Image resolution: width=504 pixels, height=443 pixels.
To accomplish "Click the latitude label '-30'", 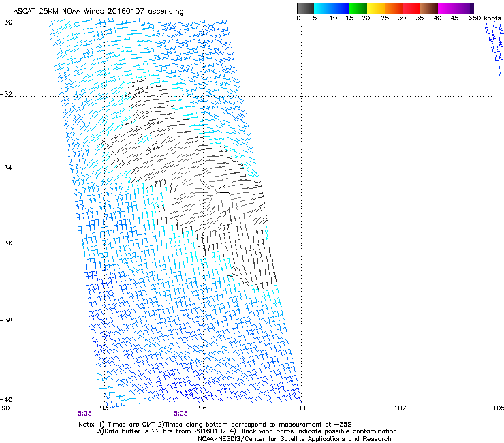I will (x=6, y=22).
